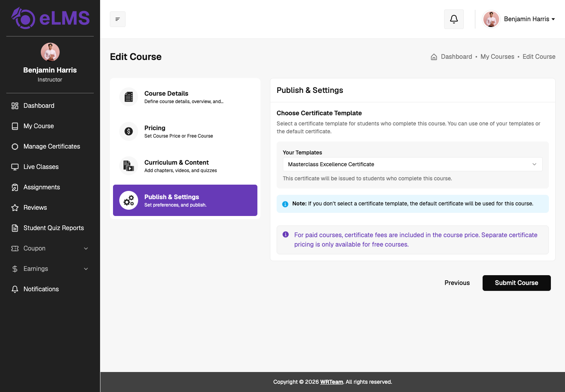The image size is (565, 392).
Task: Click the Assignments clipboard icon
Action: (15, 187)
